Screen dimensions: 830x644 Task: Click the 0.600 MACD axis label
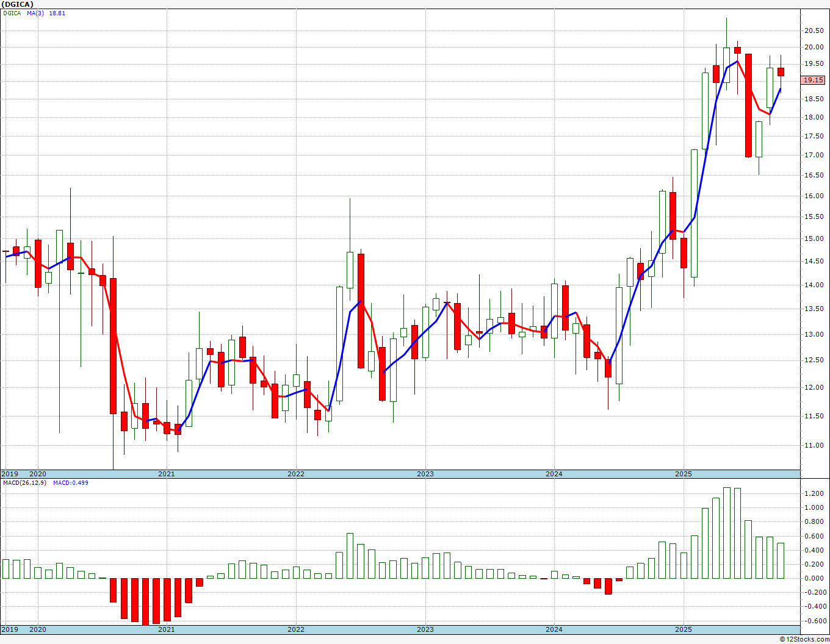tap(814, 537)
